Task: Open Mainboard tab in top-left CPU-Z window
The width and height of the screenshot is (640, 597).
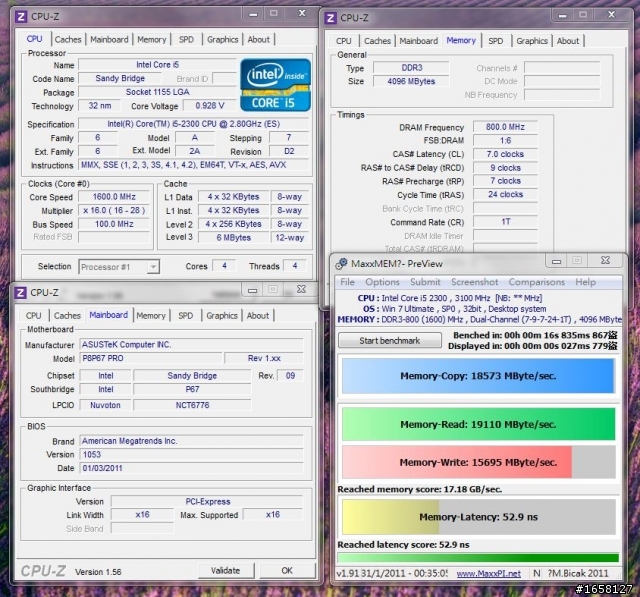Action: [109, 40]
